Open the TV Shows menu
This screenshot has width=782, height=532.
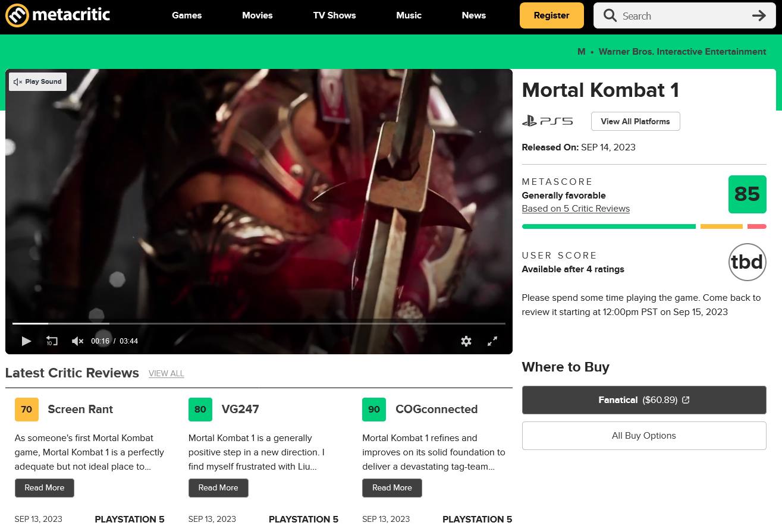click(x=334, y=15)
